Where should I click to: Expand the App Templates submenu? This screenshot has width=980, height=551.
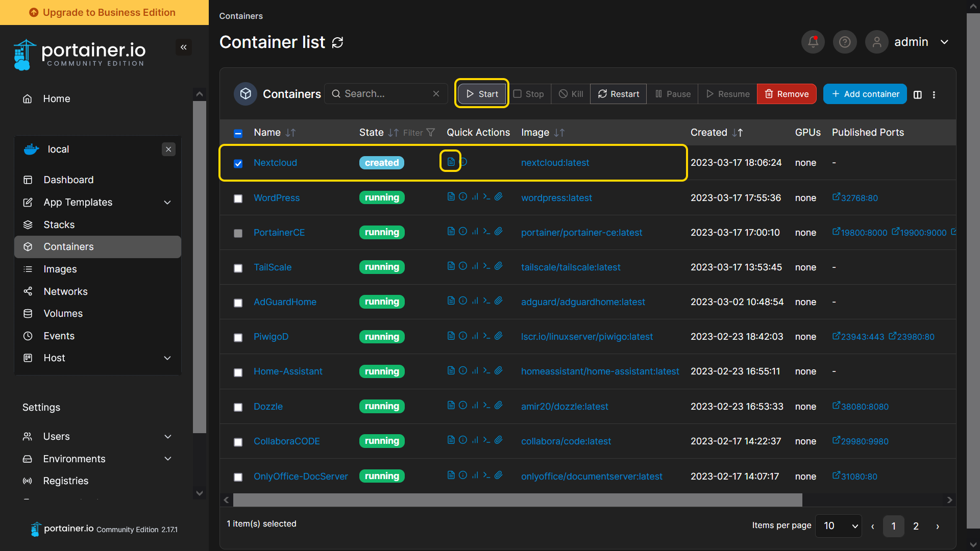tap(167, 203)
